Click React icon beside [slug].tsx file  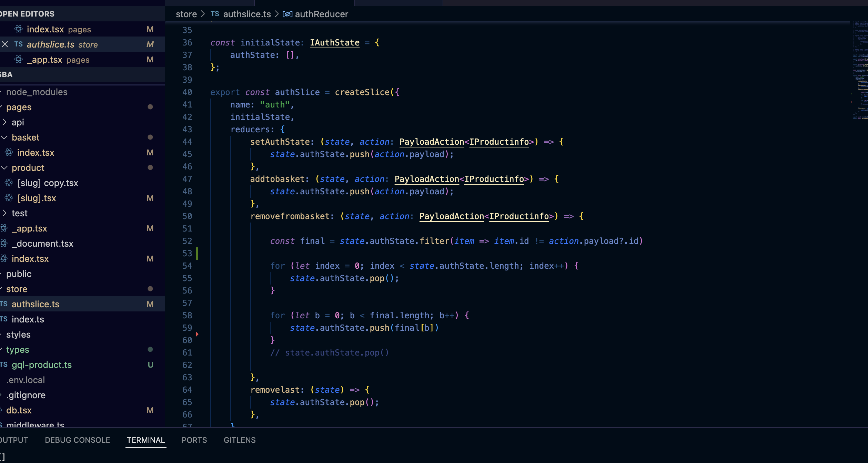tap(9, 198)
